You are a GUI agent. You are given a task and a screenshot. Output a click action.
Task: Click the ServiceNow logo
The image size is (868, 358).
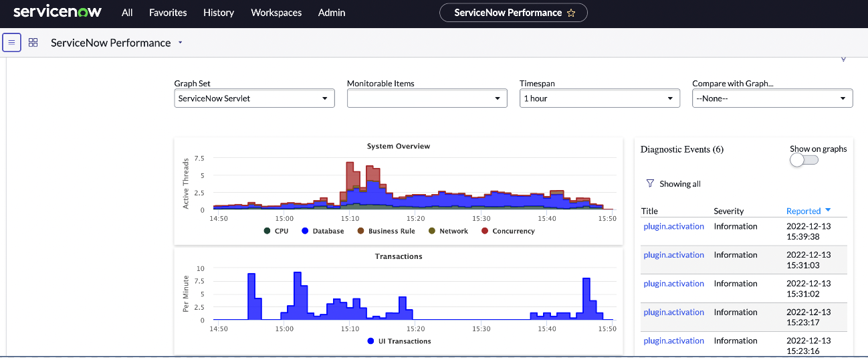coord(59,12)
